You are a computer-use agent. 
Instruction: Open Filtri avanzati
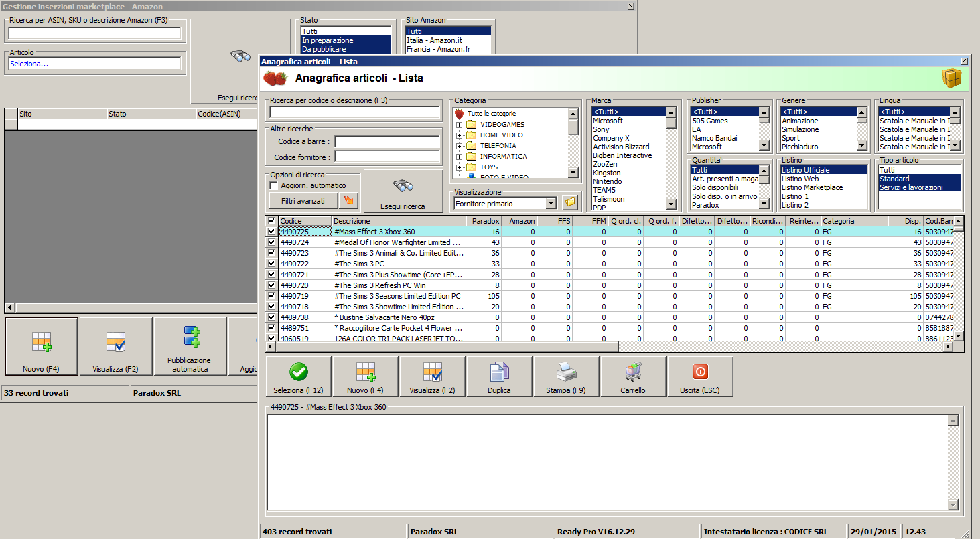(x=303, y=200)
